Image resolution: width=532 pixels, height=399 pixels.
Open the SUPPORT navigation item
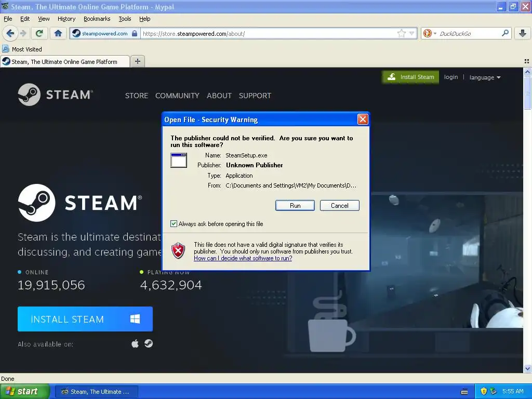tap(255, 96)
